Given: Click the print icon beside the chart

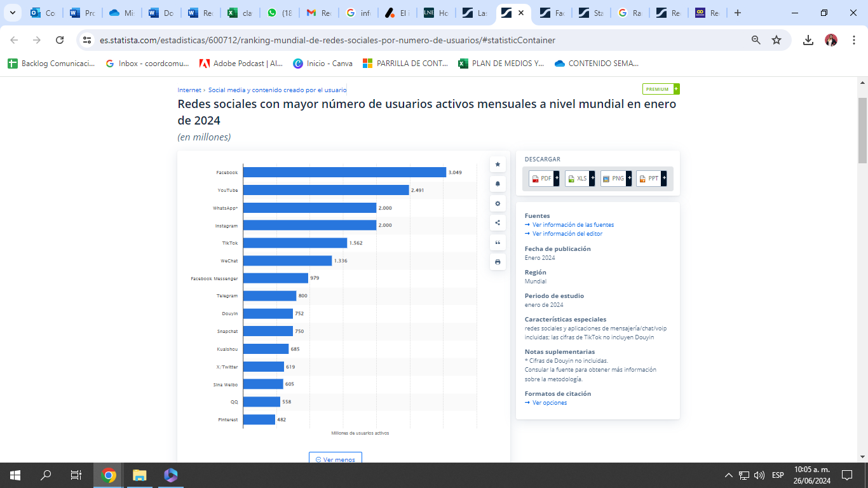Looking at the screenshot, I should click(x=498, y=262).
